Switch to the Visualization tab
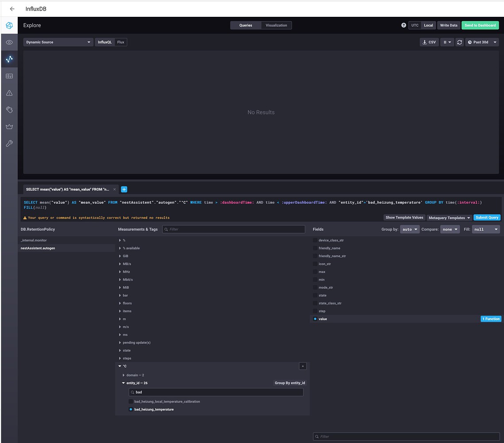The image size is (504, 443). click(276, 25)
